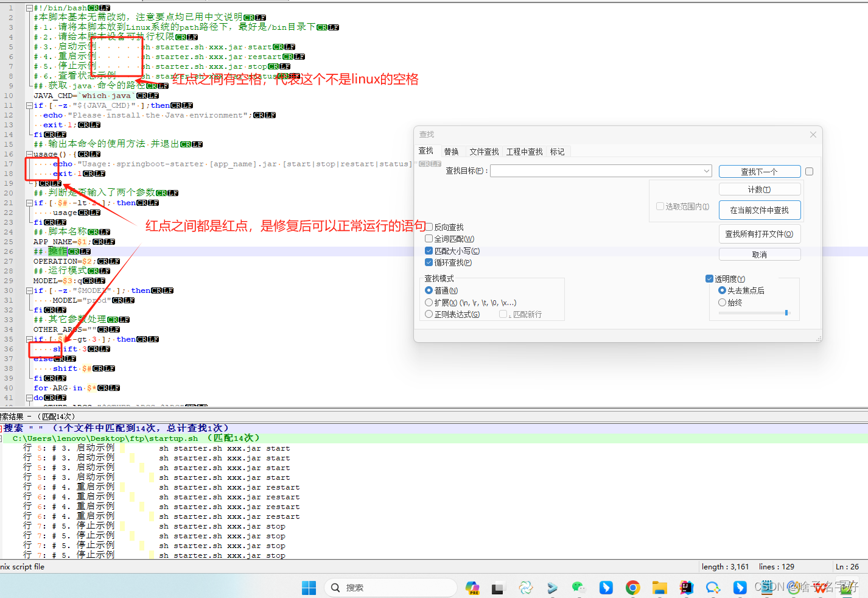Screen dimensions: 868x598
Task: Open the 查找目标 history dropdown
Action: click(706, 171)
